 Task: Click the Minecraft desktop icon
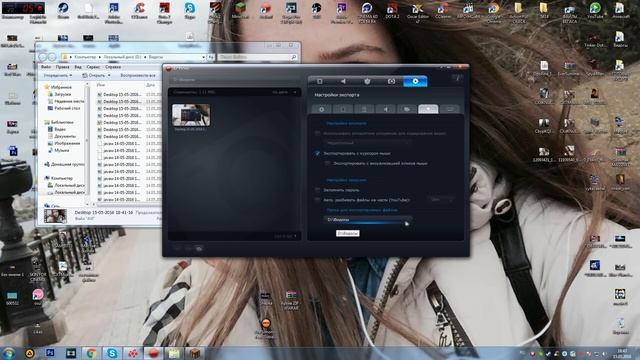240,10
